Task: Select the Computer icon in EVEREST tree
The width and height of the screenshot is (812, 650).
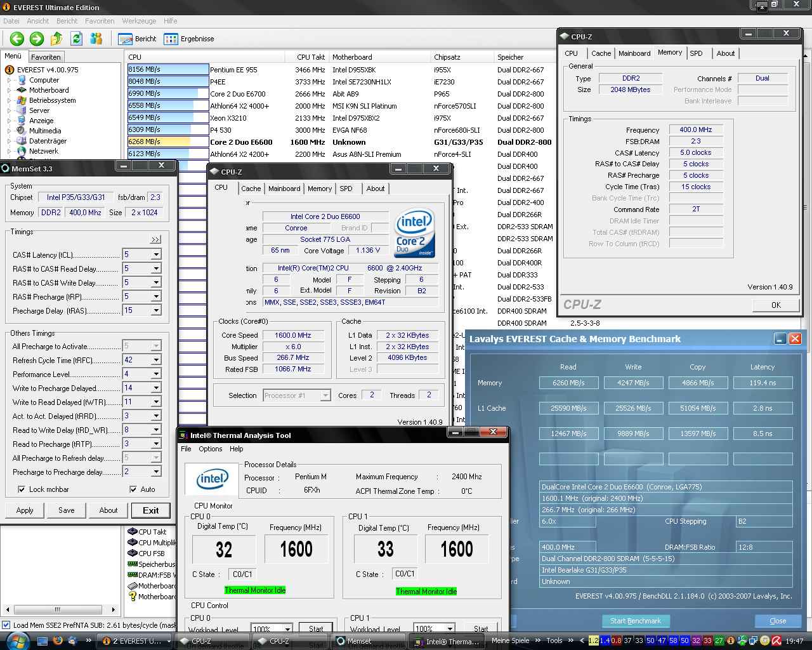Action: (22, 80)
